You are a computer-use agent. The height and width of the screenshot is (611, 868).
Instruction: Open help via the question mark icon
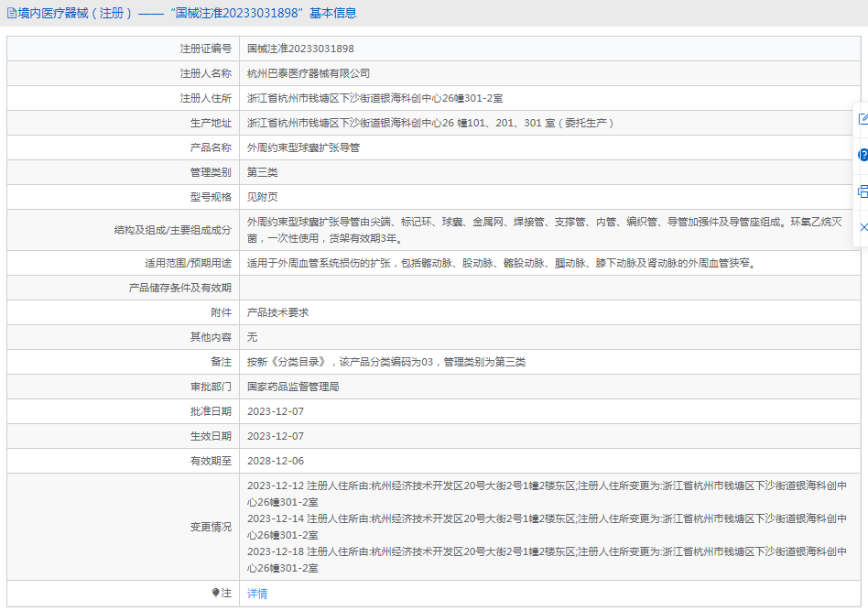click(x=863, y=155)
